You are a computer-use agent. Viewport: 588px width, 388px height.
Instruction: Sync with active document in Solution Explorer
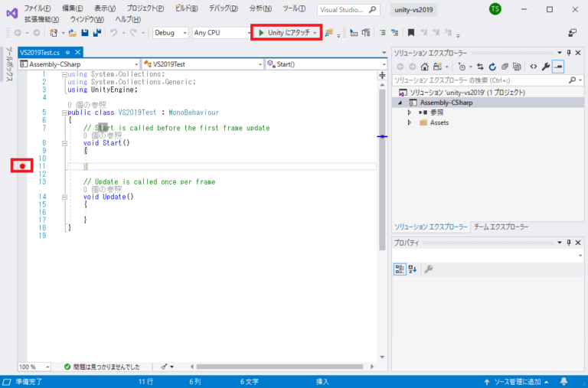[x=480, y=67]
